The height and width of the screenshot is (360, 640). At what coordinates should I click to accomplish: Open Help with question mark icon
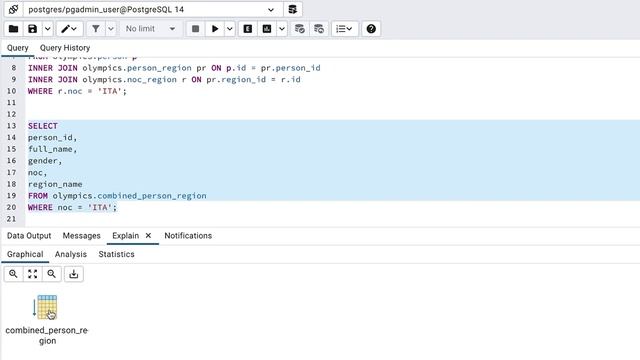(x=371, y=29)
